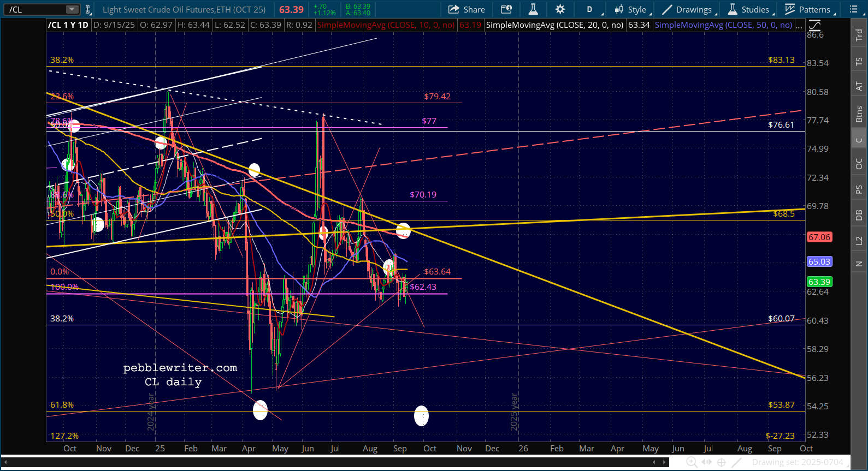This screenshot has height=471, width=868.
Task: Click the chart scroll right arrow
Action: point(665,462)
